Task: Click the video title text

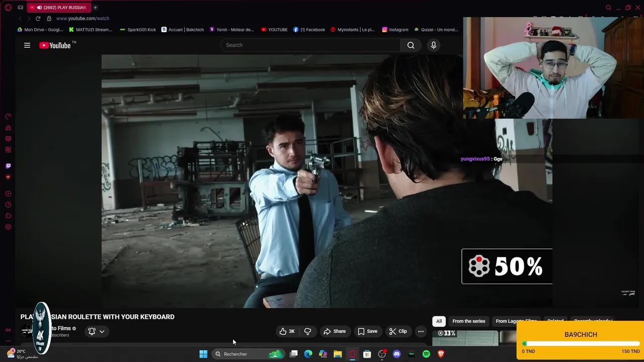Action: point(98,317)
